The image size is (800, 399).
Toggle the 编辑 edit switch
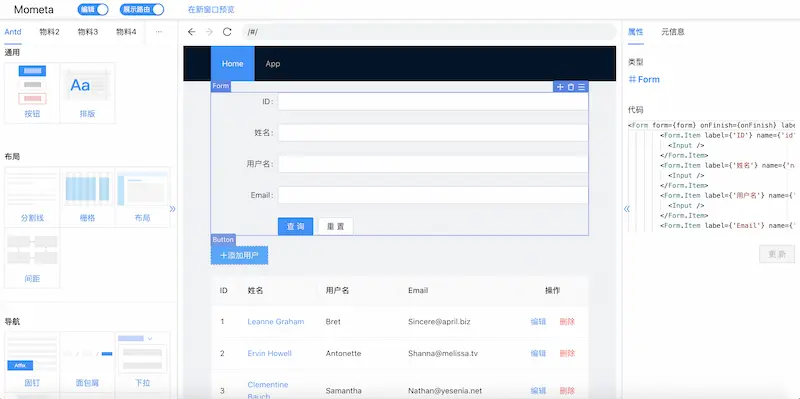click(x=93, y=9)
